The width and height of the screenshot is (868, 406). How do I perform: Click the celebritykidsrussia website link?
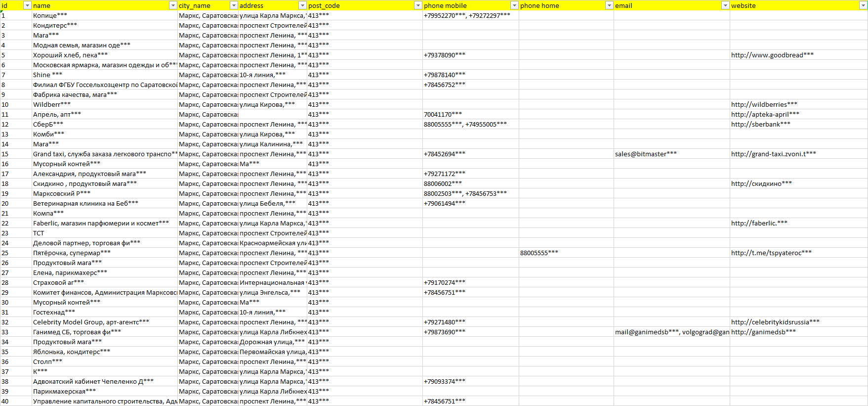pos(775,322)
